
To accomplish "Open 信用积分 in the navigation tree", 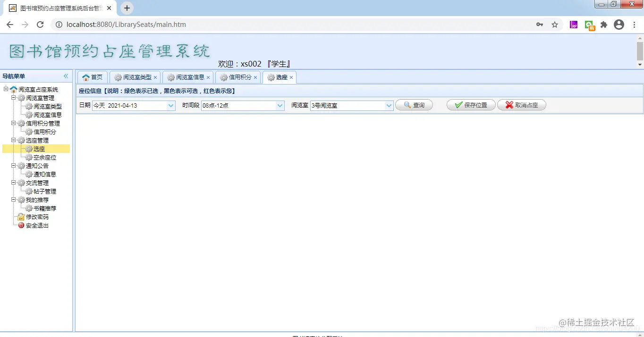I will (45, 132).
